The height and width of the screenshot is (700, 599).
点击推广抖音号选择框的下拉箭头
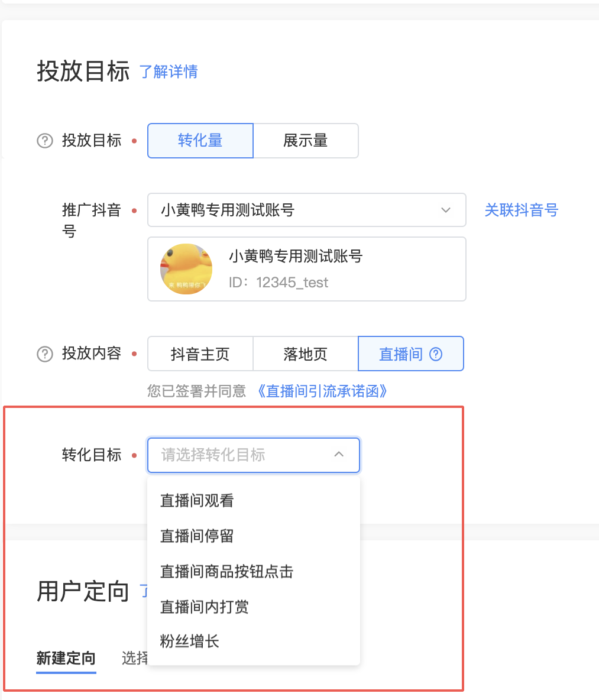pos(445,210)
